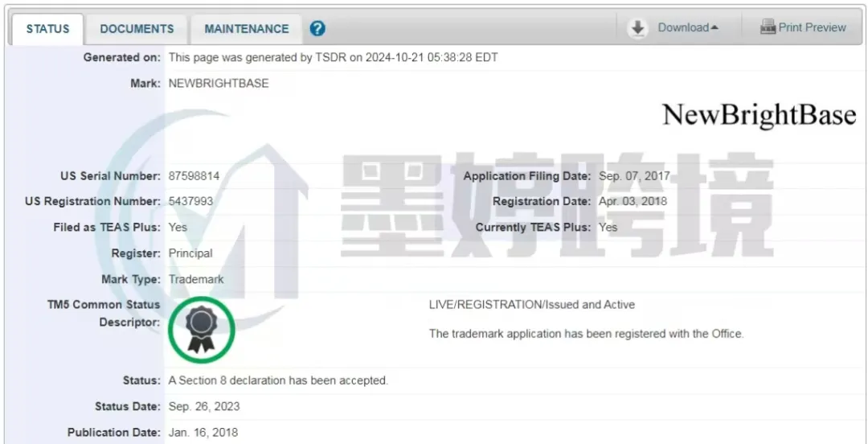Switch to the STATUS tab
Viewport: 868px width, 444px height.
pos(47,30)
